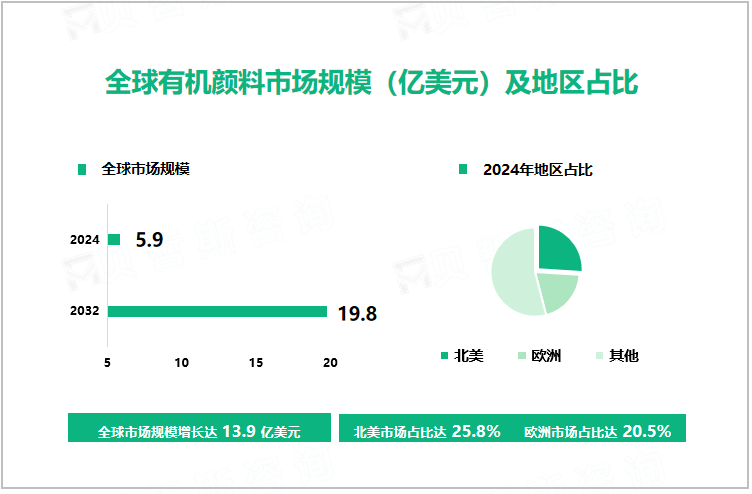Select the 2032 bar in the chart
This screenshot has width=752, height=494.
217,311
